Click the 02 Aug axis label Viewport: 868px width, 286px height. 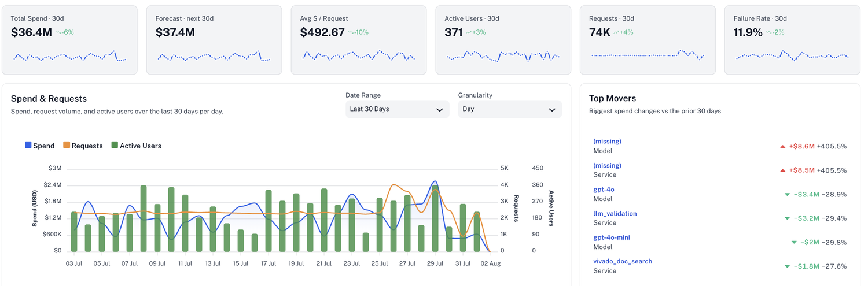pyautogui.click(x=490, y=263)
